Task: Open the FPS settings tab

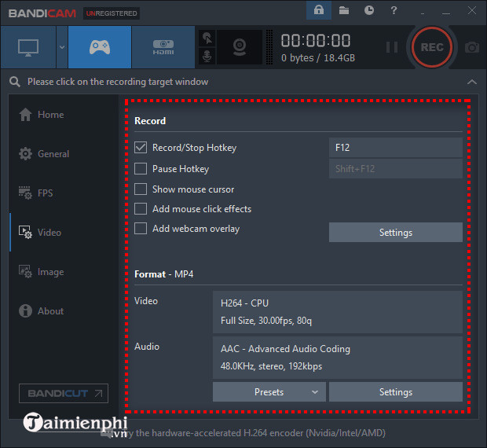Action: [x=35, y=193]
